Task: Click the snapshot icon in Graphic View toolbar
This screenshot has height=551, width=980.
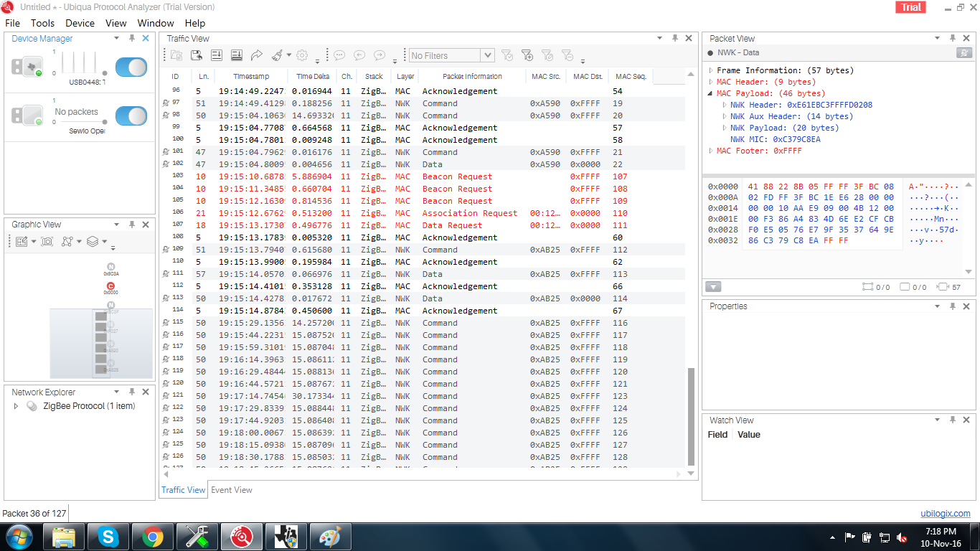Action: tap(47, 242)
